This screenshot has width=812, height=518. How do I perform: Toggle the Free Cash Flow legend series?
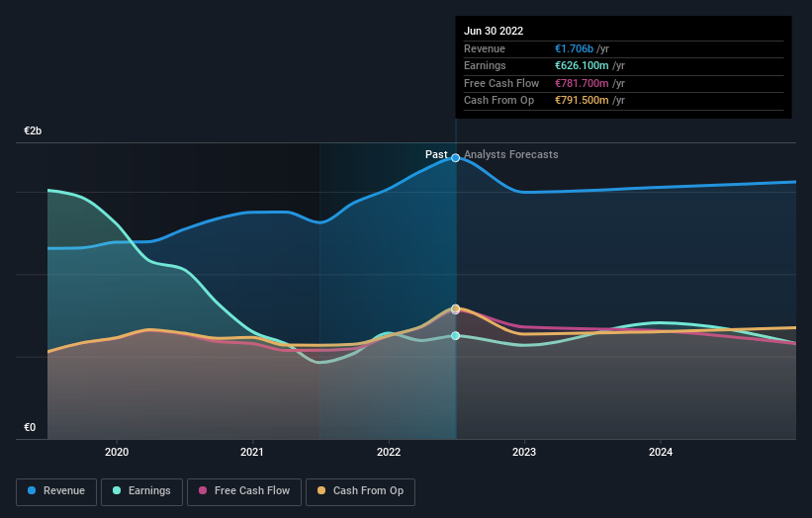pyautogui.click(x=244, y=491)
